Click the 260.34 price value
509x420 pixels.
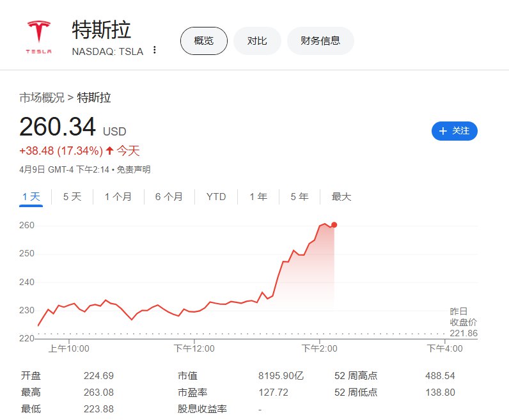coord(58,127)
